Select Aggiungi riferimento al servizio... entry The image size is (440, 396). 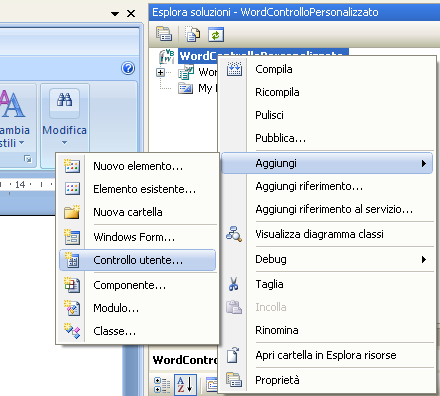tap(334, 209)
